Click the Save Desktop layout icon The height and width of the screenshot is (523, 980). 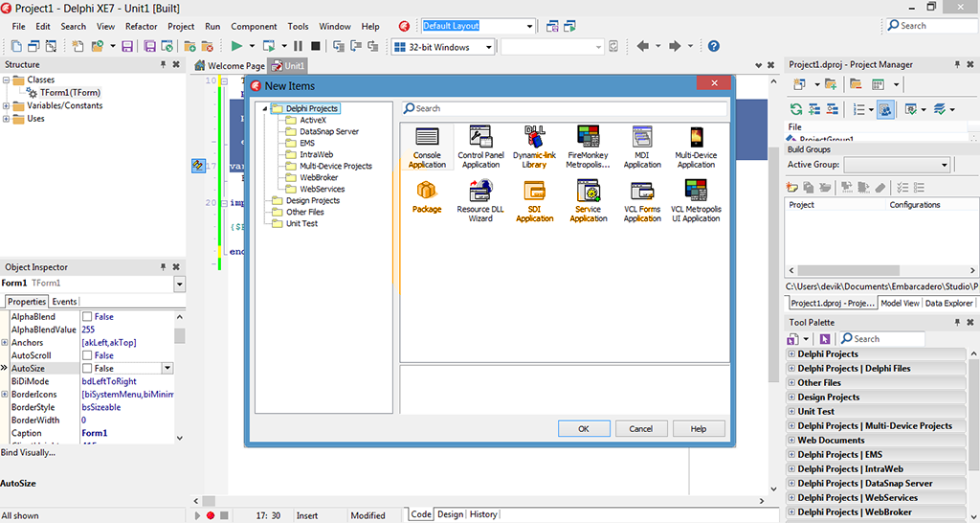[x=552, y=26]
